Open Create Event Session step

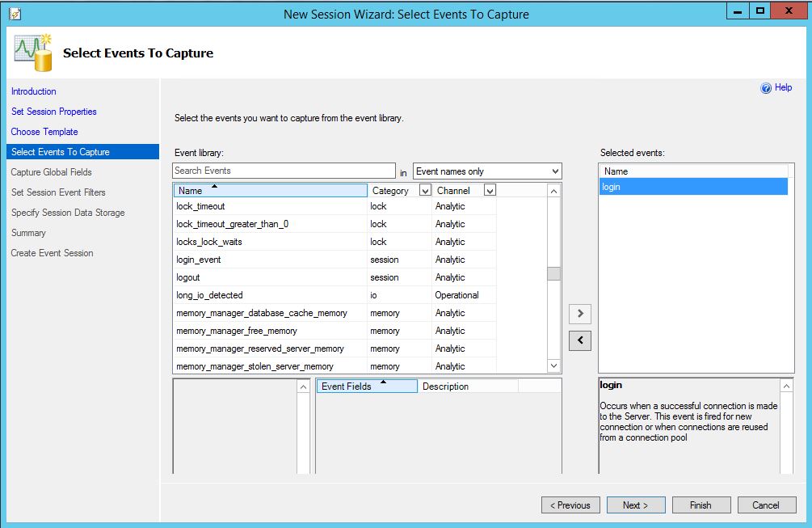53,253
